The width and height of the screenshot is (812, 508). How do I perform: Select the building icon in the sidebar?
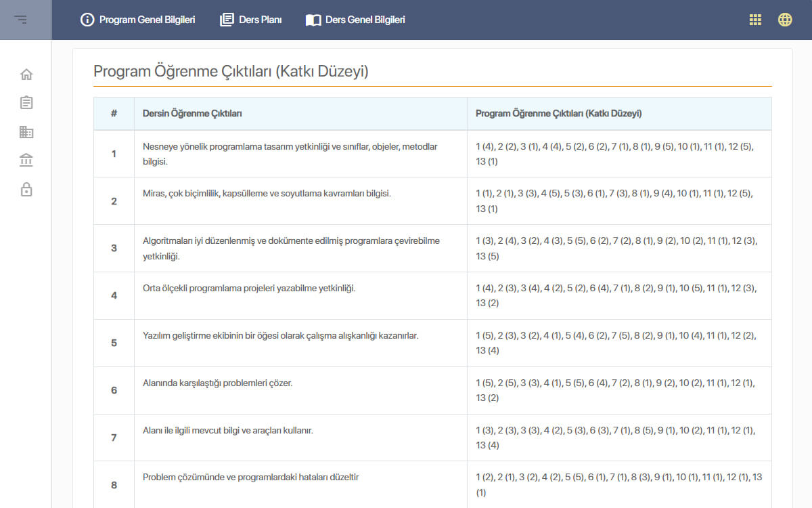26,132
